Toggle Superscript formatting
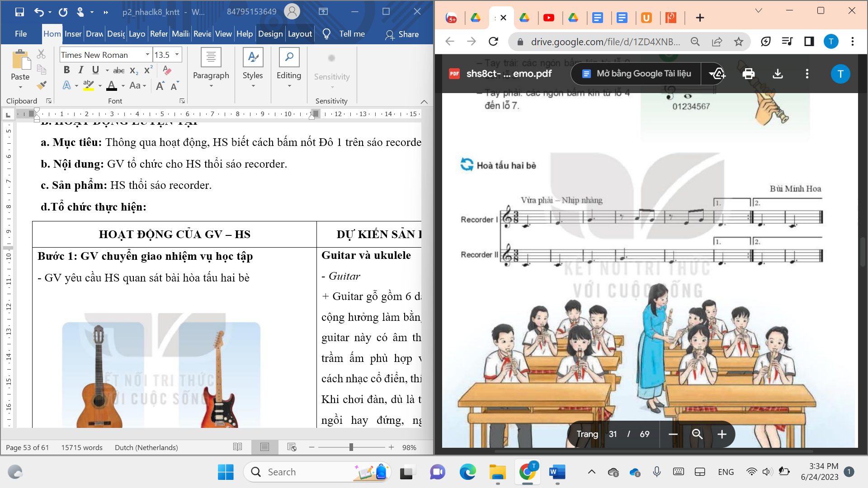This screenshot has width=868, height=488. pyautogui.click(x=148, y=70)
